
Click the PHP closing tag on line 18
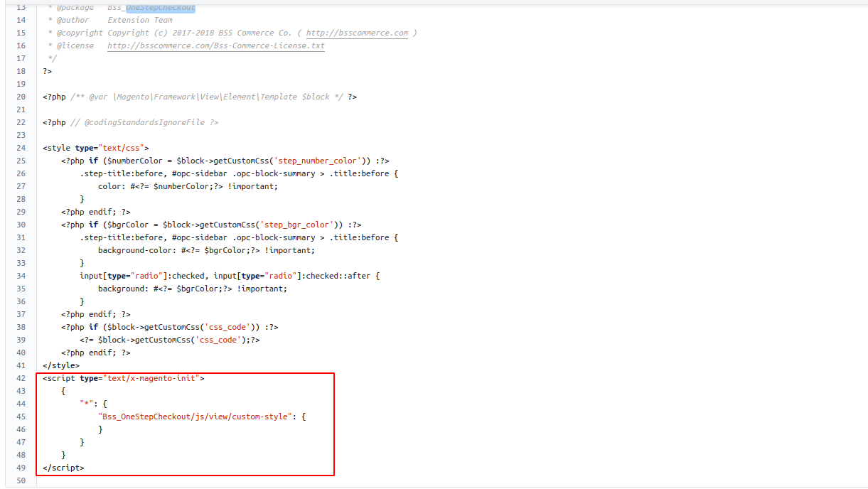pyautogui.click(x=47, y=71)
